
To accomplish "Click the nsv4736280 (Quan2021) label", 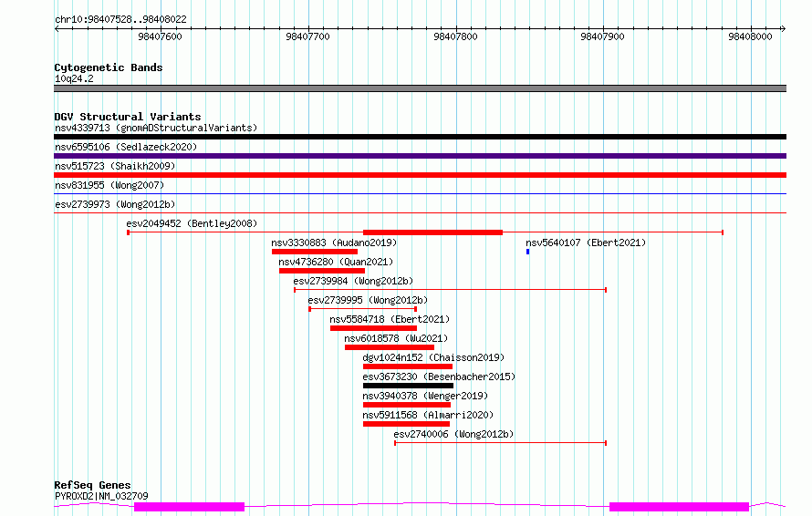I will point(336,262).
